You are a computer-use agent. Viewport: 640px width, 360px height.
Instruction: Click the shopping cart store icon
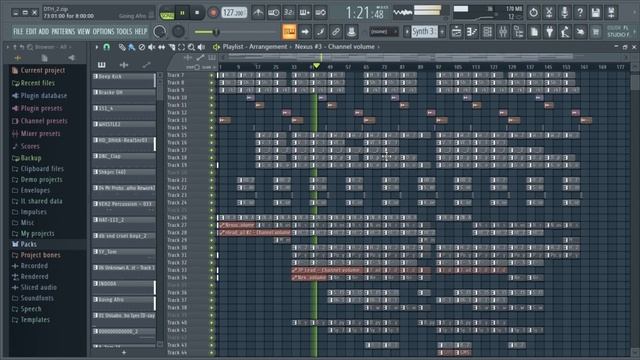pos(596,31)
